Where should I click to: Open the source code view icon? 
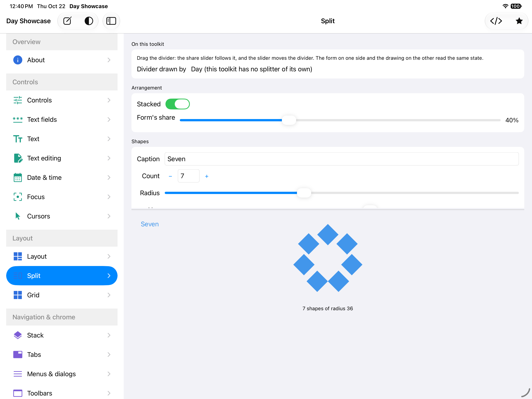click(496, 21)
